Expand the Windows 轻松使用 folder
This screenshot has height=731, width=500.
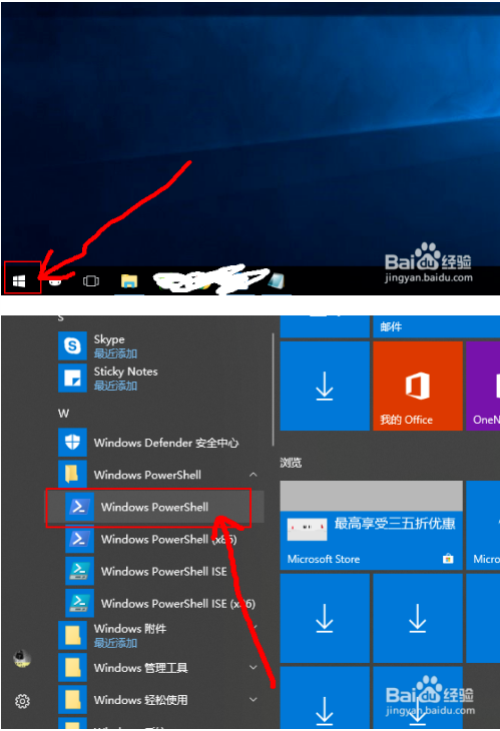pyautogui.click(x=158, y=700)
